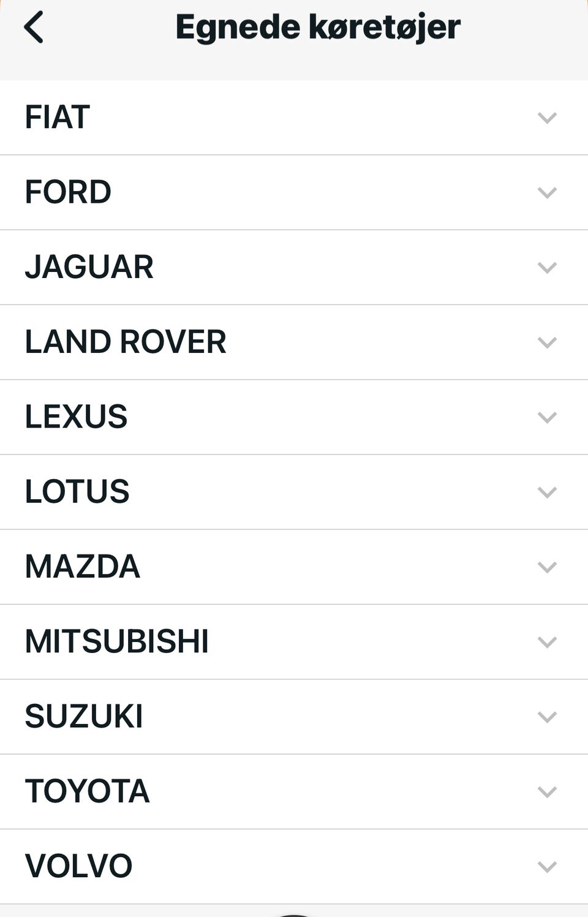The width and height of the screenshot is (588, 917).
Task: Expand the LEXUS chevron
Action: pyautogui.click(x=547, y=417)
